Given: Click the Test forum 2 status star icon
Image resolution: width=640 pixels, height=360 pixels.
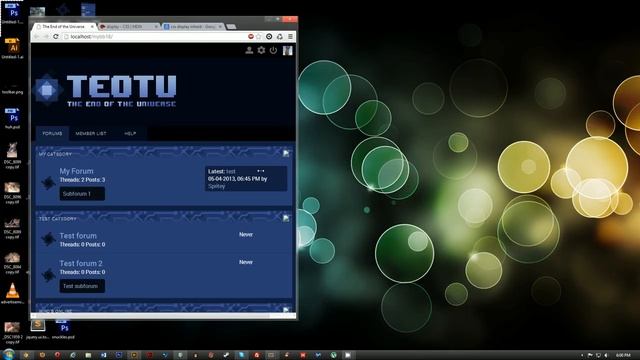Looking at the screenshot, I should coord(48,275).
